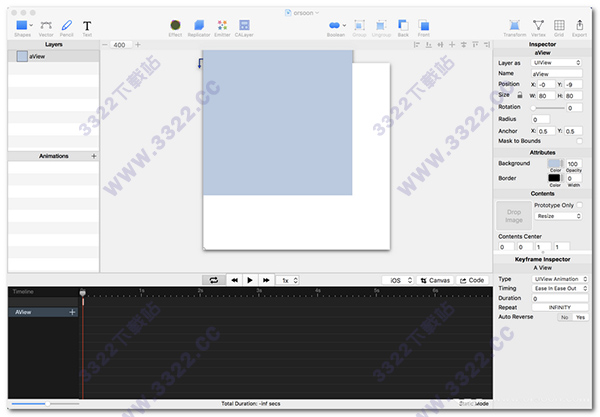Set Auto Reverse to No
Screen dimensions: 600x417
tap(564, 317)
